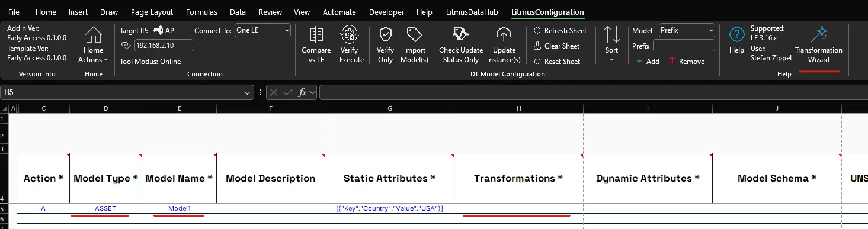The height and width of the screenshot is (229, 868).
Task: Expand the fx function dropdown arrow
Action: (x=312, y=92)
